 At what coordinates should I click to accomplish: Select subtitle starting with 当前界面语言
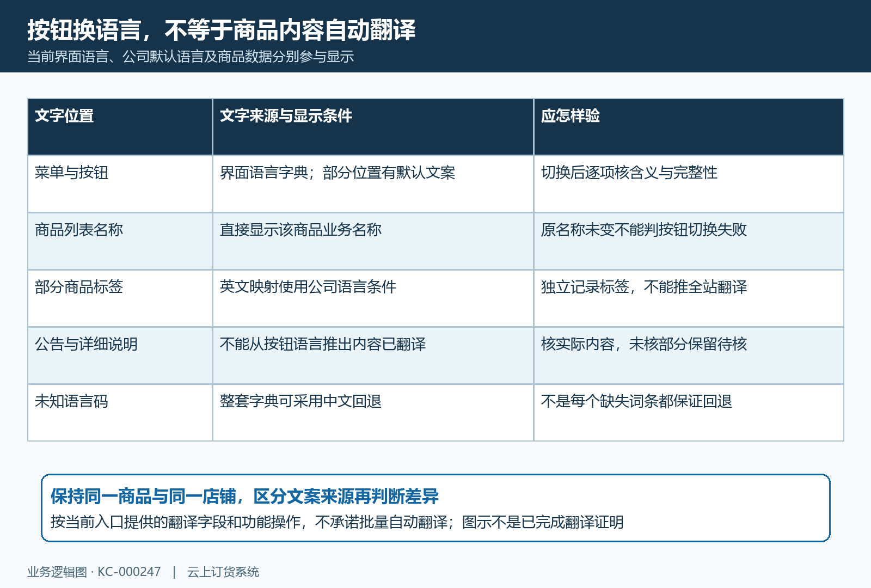coord(191,56)
